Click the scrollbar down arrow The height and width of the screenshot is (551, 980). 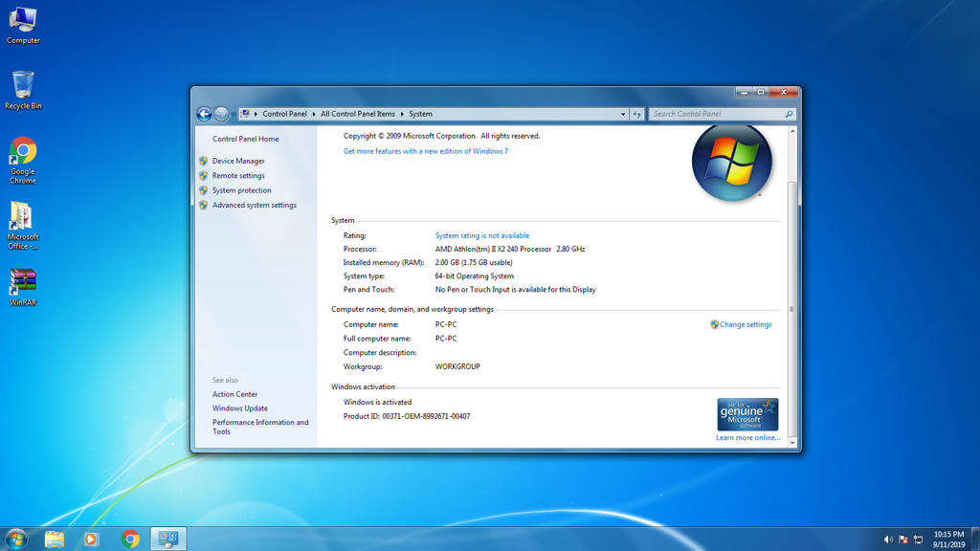[792, 442]
